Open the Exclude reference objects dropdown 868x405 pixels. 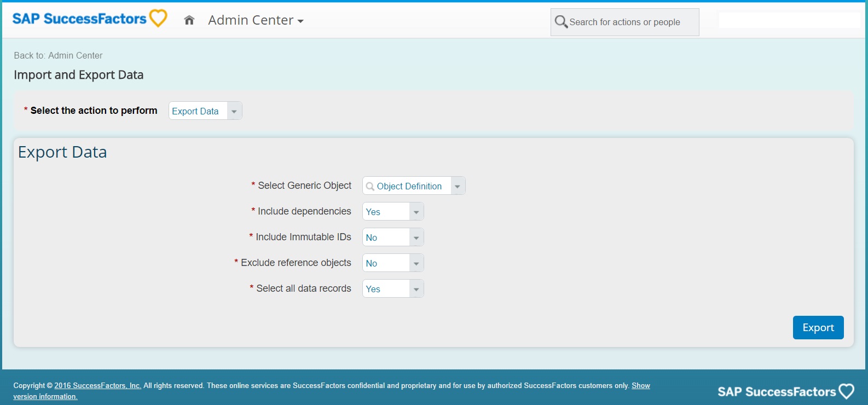[x=393, y=263]
